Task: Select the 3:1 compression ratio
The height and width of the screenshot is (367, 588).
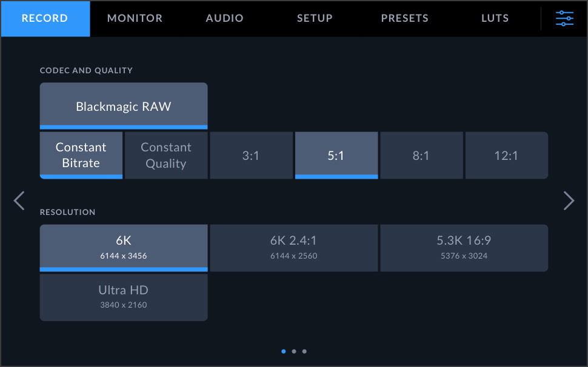Action: [x=251, y=154]
